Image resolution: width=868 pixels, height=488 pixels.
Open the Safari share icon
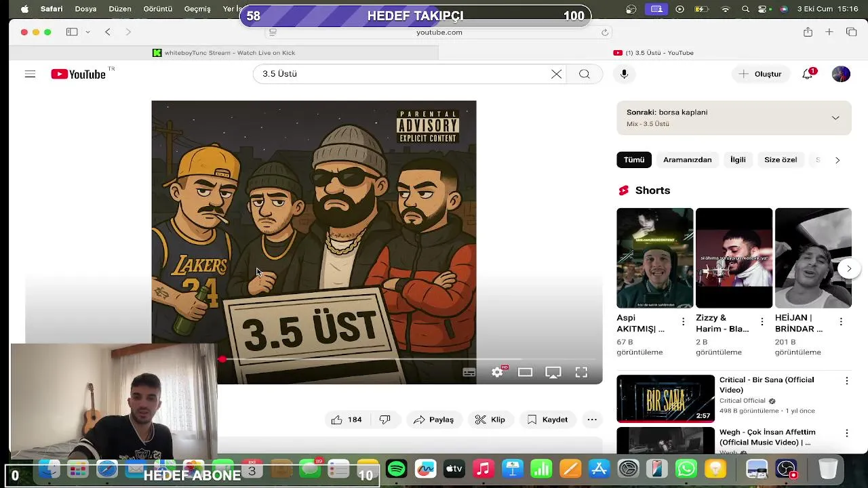pos(808,32)
